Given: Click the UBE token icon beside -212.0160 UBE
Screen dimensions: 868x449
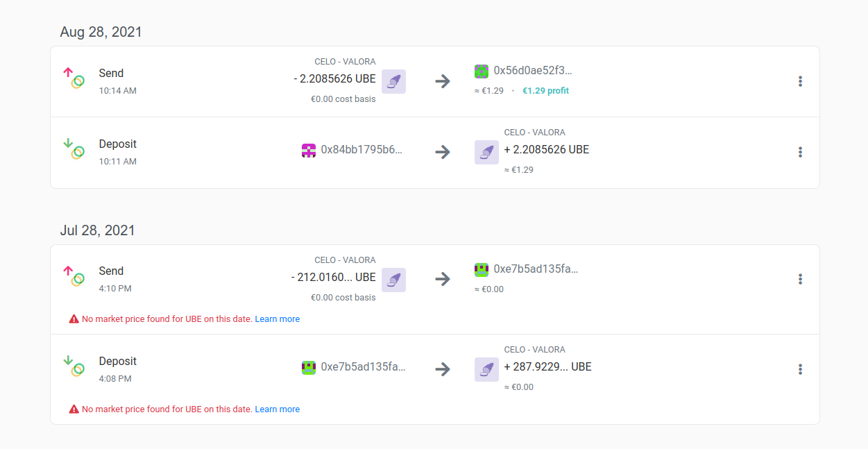Looking at the screenshot, I should click(393, 280).
